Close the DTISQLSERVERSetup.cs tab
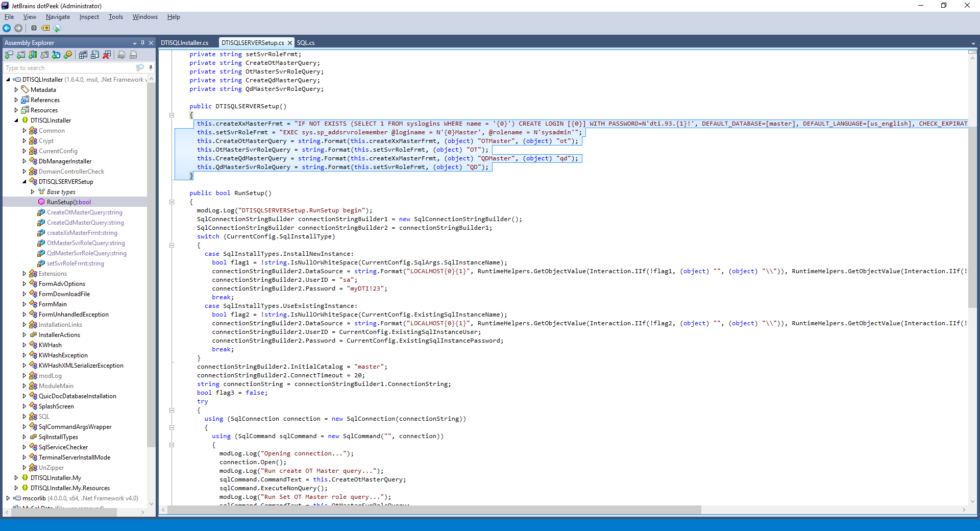The image size is (980, 531). click(290, 43)
